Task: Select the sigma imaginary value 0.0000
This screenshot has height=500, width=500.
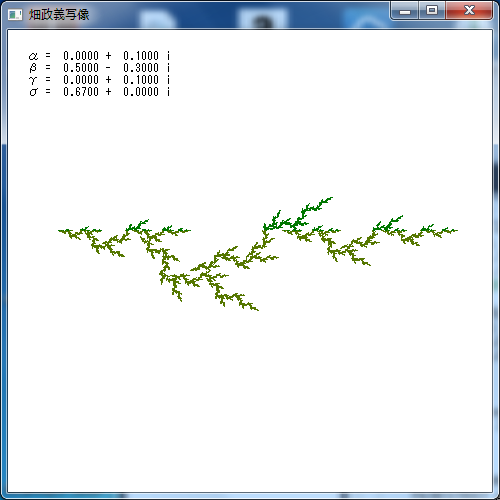Action: point(141,92)
